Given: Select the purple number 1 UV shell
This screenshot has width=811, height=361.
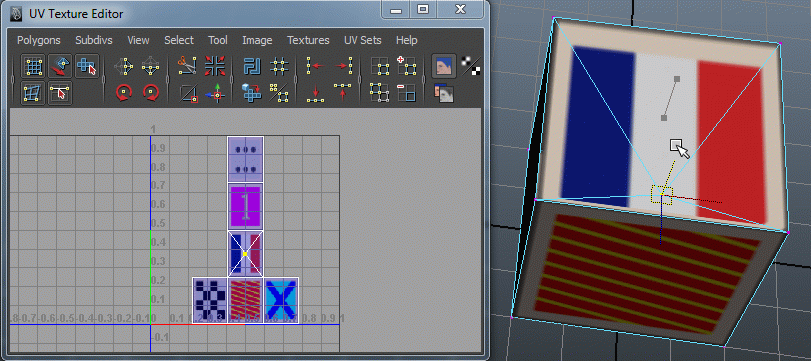Looking at the screenshot, I should pyautogui.click(x=245, y=206).
